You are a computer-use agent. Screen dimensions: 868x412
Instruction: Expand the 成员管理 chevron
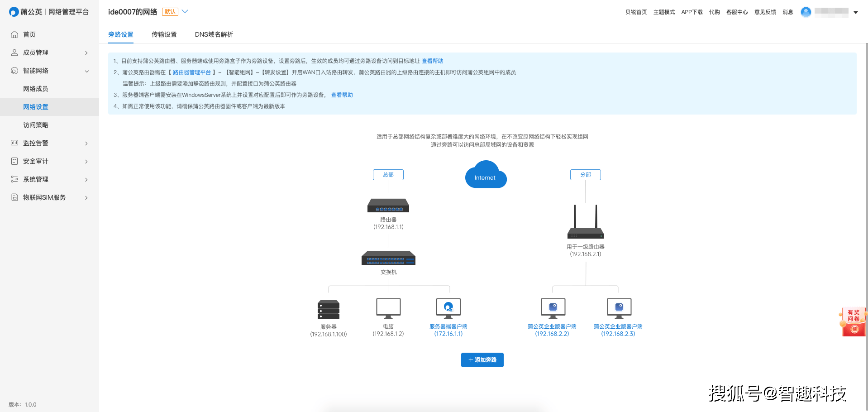pos(86,53)
